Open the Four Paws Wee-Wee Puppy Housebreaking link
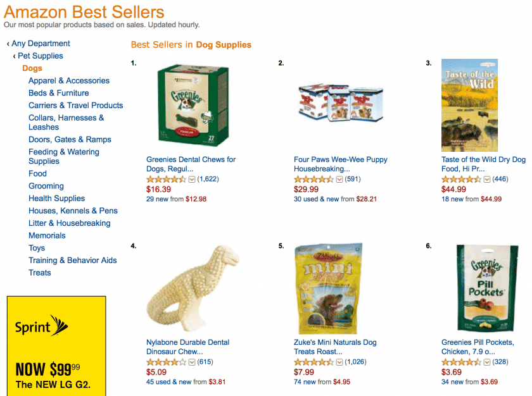 tap(341, 164)
